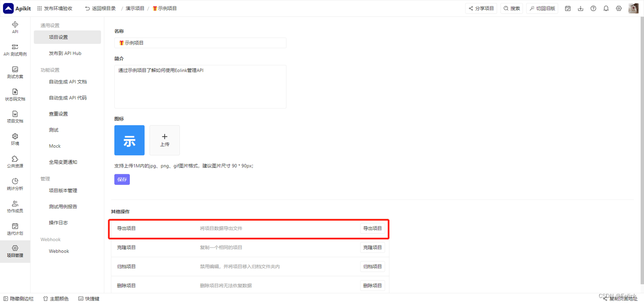
Task: Open the 协作成员 members icon
Action: tap(15, 206)
